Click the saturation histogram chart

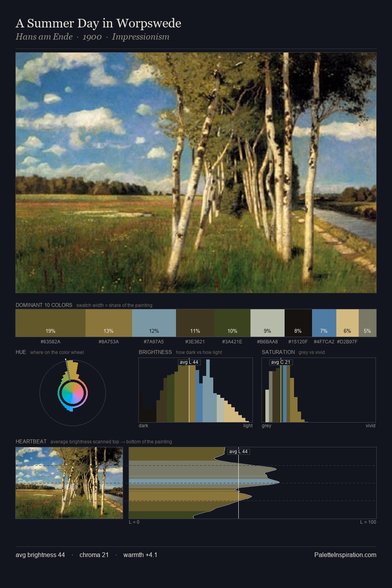pyautogui.click(x=319, y=390)
